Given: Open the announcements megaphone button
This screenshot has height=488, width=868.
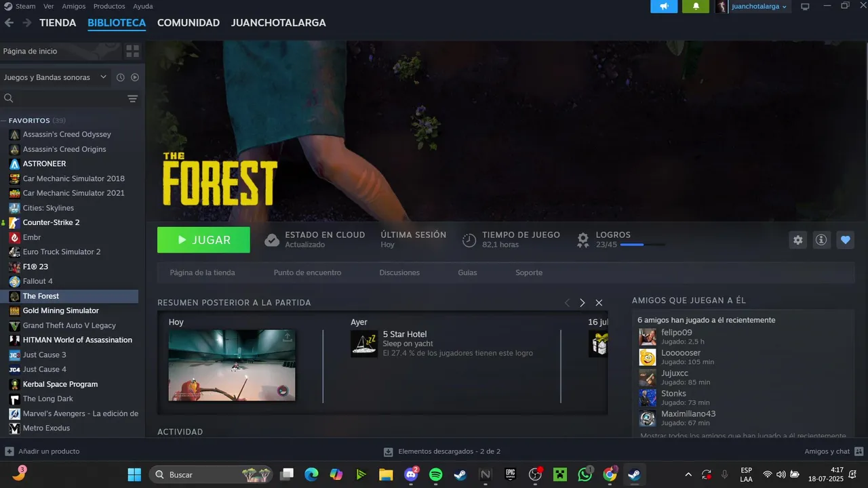Looking at the screenshot, I should [664, 6].
